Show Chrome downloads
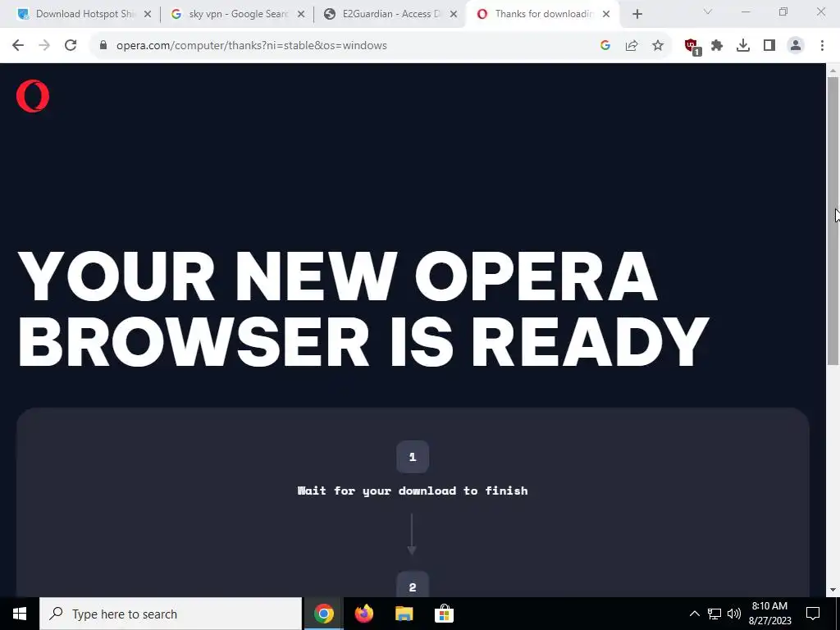The image size is (840, 630). [743, 46]
